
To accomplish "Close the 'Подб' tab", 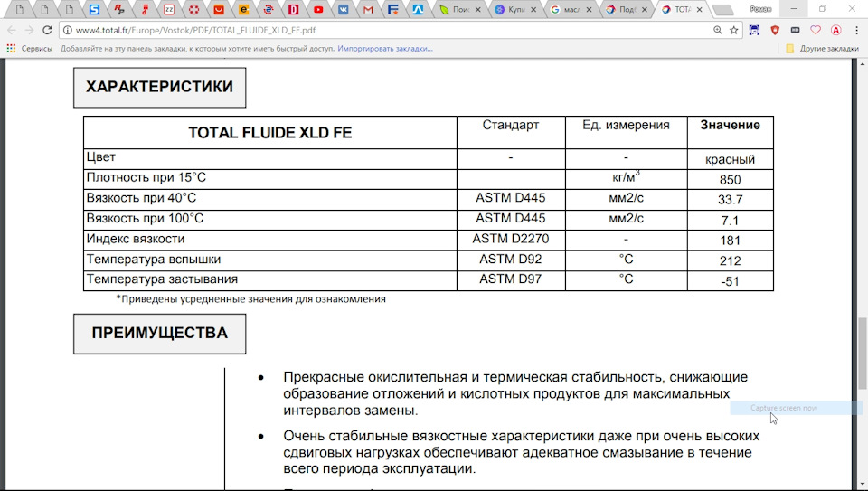I will 645,9.
